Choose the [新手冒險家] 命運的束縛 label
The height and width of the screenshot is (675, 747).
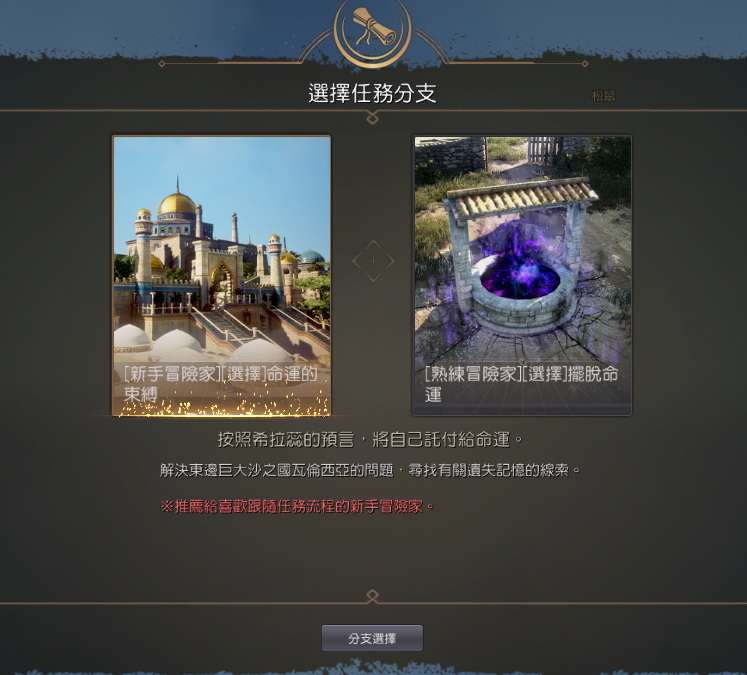(x=221, y=383)
